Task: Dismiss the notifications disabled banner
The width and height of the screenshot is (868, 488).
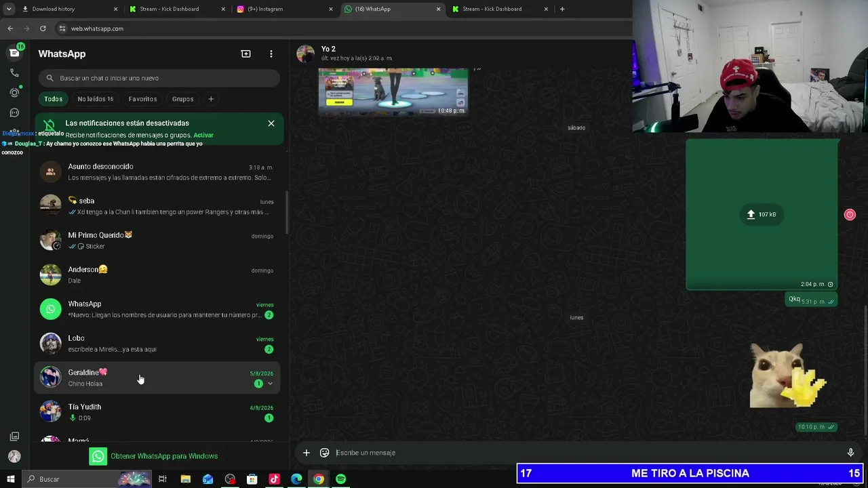Action: click(x=271, y=123)
